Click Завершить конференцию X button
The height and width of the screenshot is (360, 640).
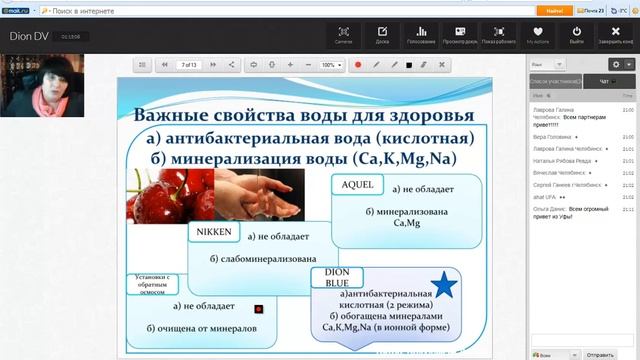[x=616, y=35]
